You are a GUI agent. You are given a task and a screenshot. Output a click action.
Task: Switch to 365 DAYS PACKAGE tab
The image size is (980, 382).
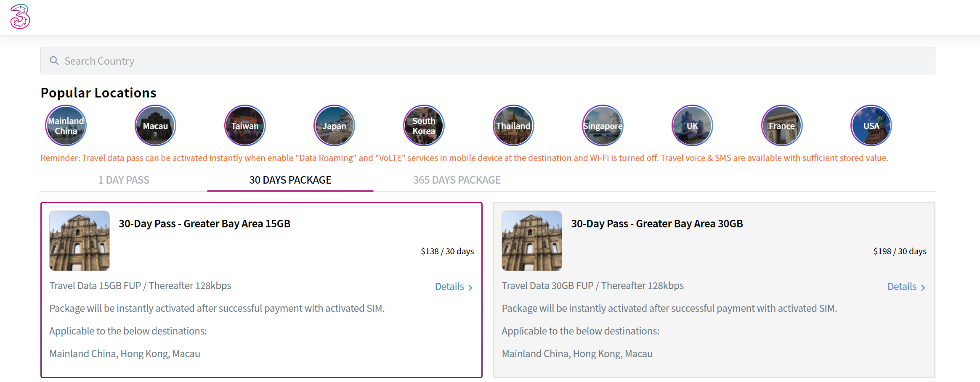(x=457, y=180)
